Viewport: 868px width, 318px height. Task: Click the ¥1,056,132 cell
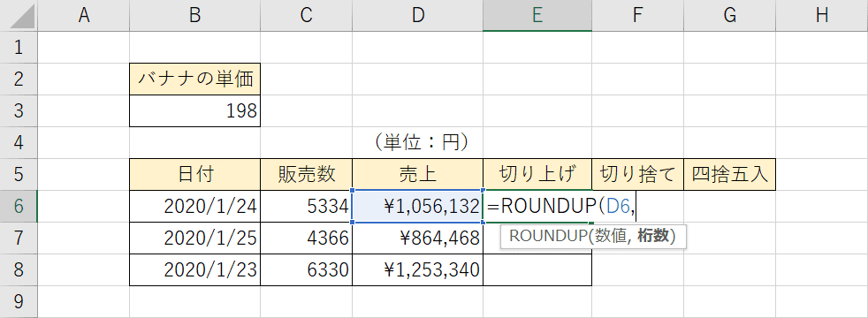tap(417, 207)
